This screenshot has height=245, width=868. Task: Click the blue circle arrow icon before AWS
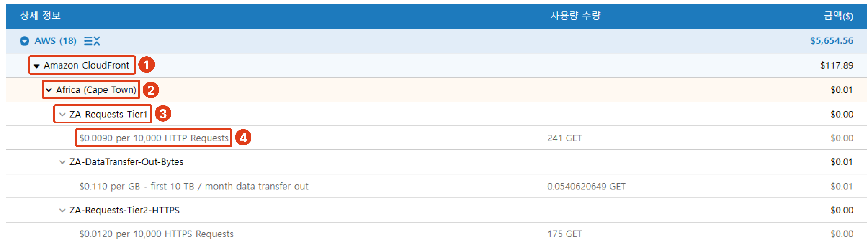pos(24,41)
